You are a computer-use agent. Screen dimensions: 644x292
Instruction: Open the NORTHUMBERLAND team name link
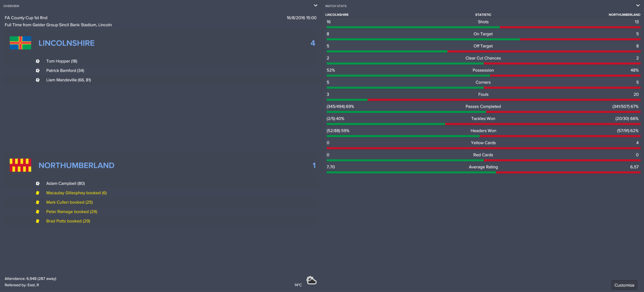76,165
